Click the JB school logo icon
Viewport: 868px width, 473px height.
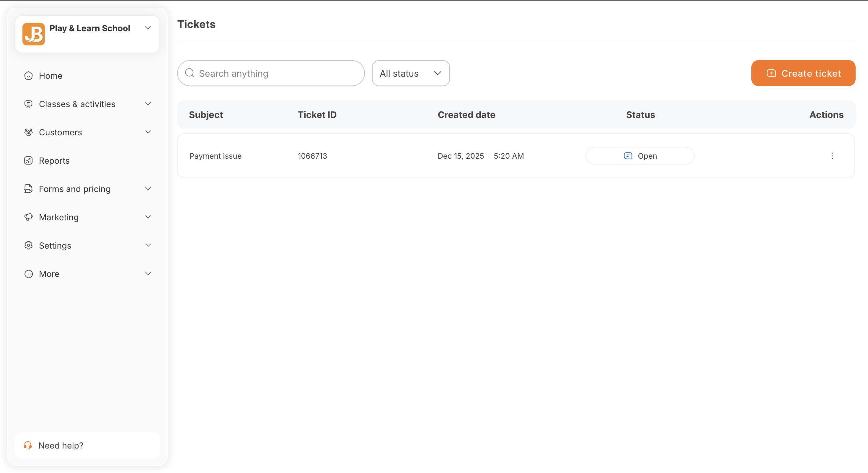pyautogui.click(x=33, y=34)
